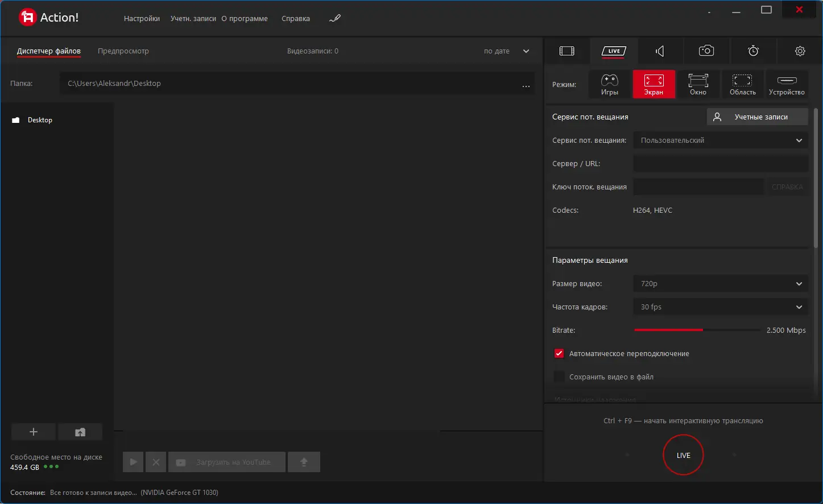This screenshot has height=504, width=823.
Task: Open the general settings gear tab
Action: [800, 51]
